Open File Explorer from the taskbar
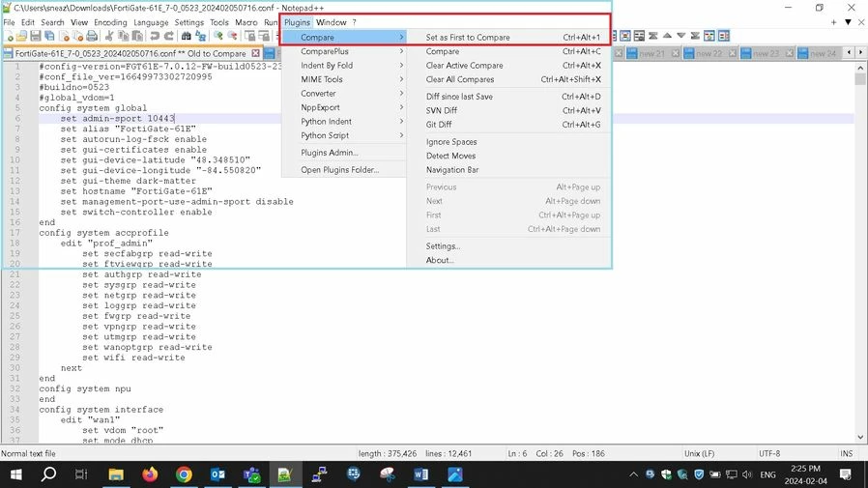The image size is (868, 488). (116, 474)
